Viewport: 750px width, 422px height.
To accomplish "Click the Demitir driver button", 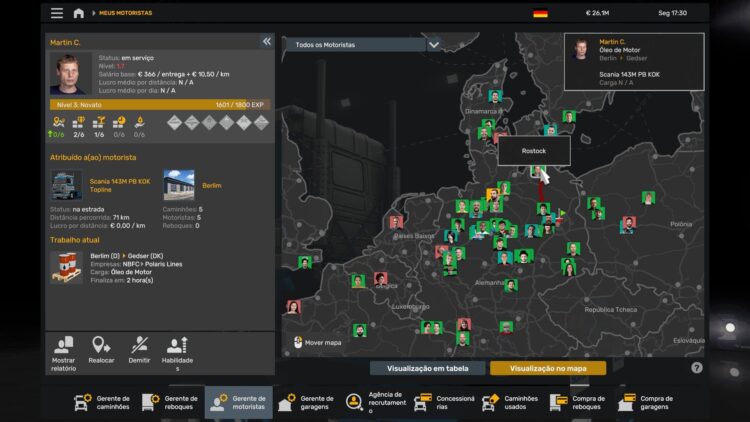I will coord(139,351).
